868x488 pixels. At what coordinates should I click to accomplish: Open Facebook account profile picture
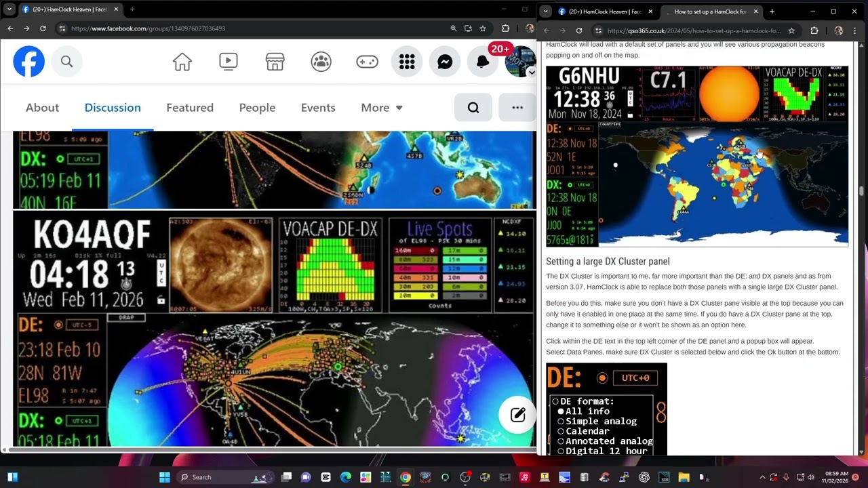520,62
